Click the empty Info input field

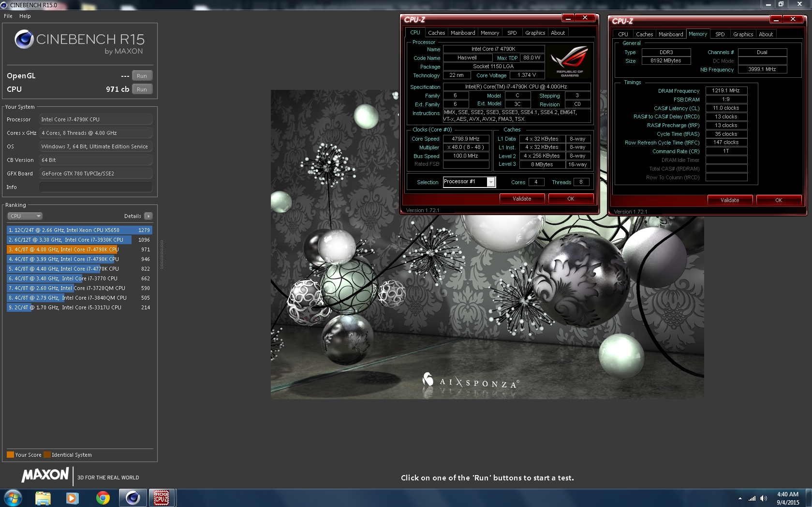coord(96,187)
